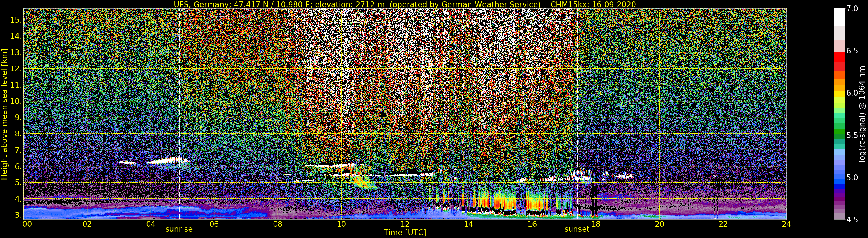Click time axis tick '10'
The width and height of the screenshot is (868, 238).
click(x=341, y=224)
